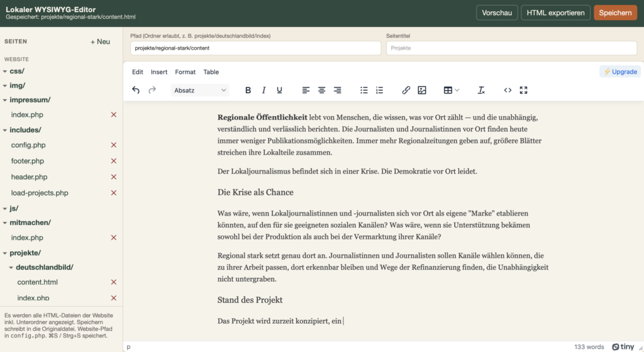
Task: Insert a bulleted list
Action: (x=364, y=91)
